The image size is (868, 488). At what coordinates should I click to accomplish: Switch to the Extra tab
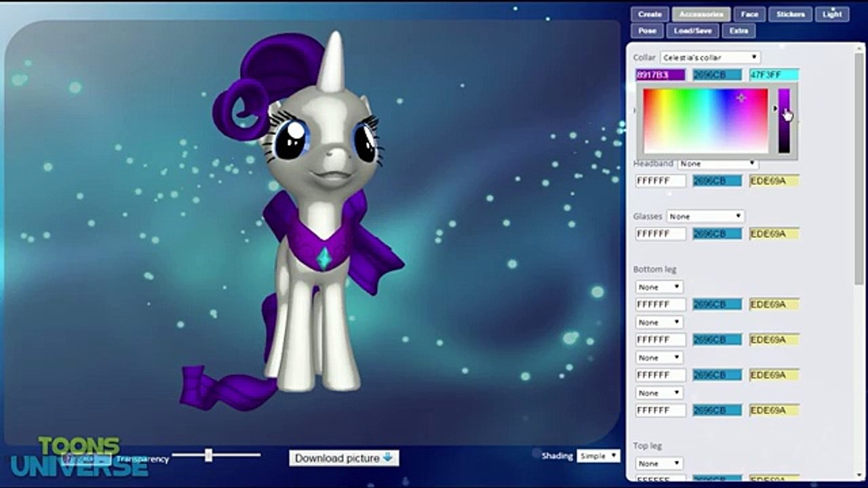738,31
